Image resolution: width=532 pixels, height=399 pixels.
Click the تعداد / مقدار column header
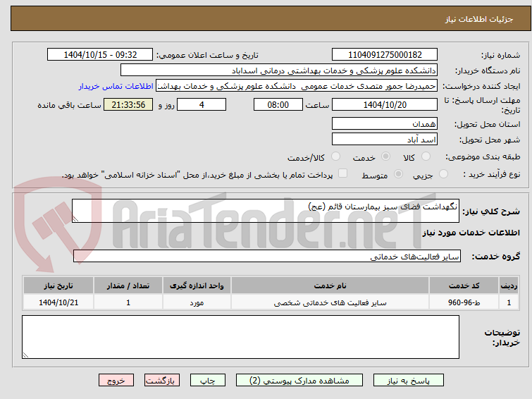pyautogui.click(x=128, y=286)
